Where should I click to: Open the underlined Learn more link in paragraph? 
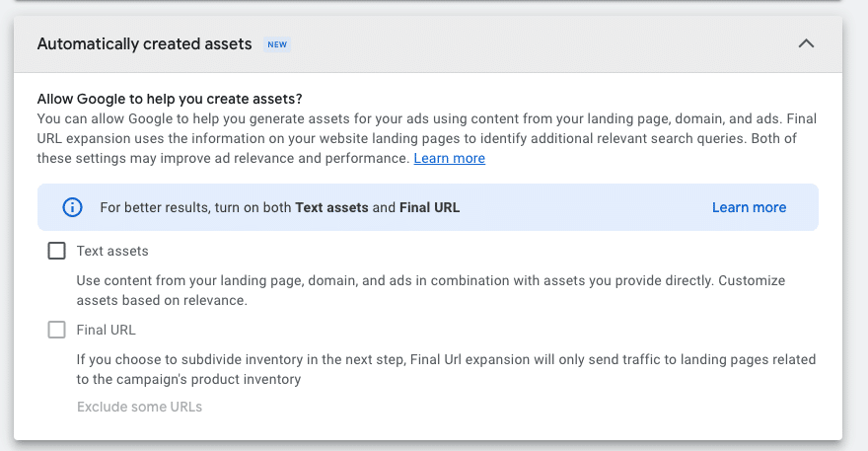point(449,159)
